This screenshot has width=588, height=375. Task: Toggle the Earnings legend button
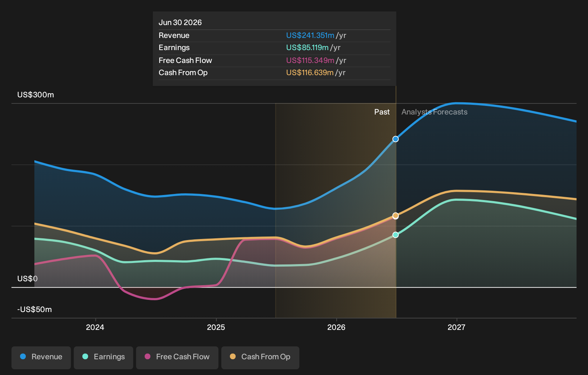[x=103, y=357]
